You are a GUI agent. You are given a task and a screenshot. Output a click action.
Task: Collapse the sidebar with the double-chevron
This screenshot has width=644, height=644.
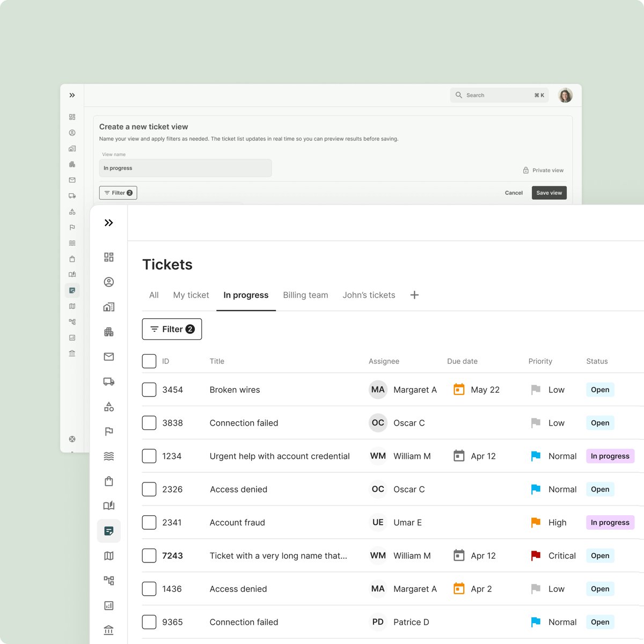click(x=109, y=222)
